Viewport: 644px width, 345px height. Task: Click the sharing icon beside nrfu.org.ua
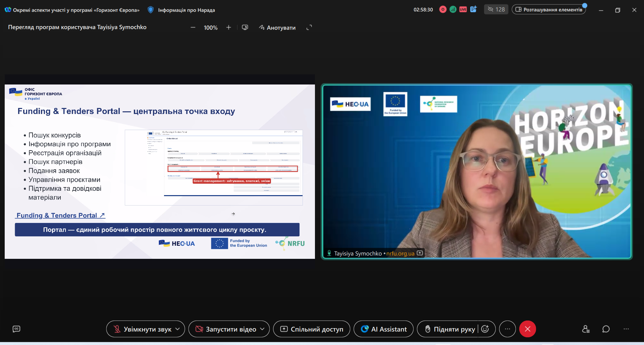(420, 253)
